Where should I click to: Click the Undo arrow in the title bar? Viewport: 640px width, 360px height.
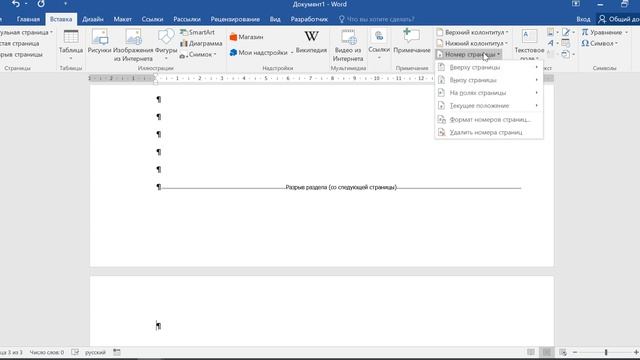pyautogui.click(x=16, y=4)
